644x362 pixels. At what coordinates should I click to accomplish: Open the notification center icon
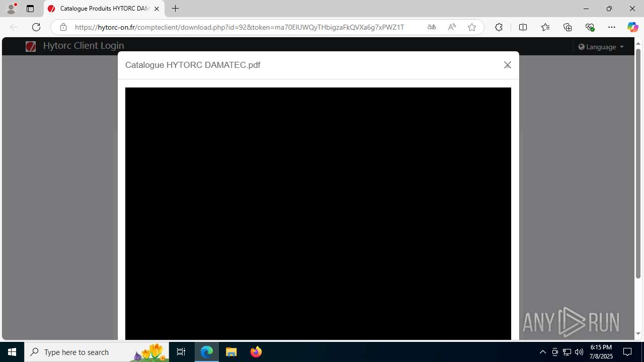[627, 352]
